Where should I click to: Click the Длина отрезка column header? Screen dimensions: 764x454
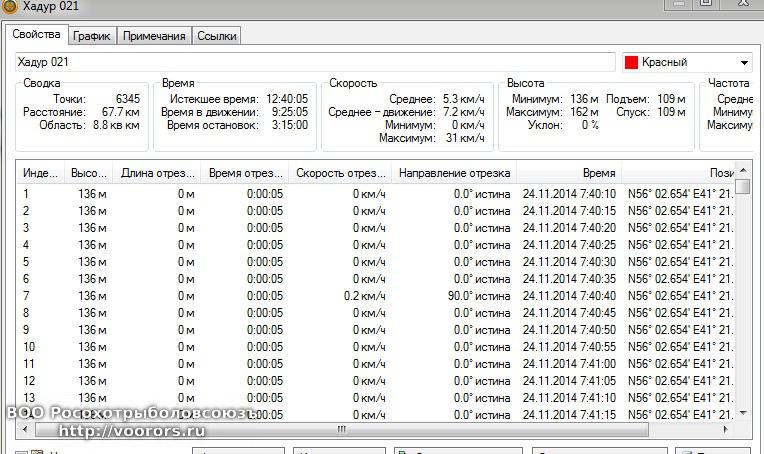coord(156,173)
